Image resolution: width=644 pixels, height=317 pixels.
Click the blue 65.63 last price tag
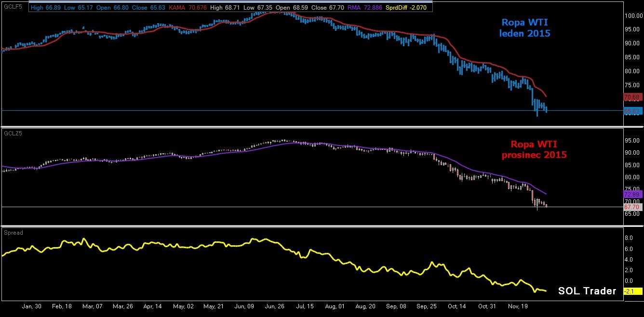tap(633, 111)
